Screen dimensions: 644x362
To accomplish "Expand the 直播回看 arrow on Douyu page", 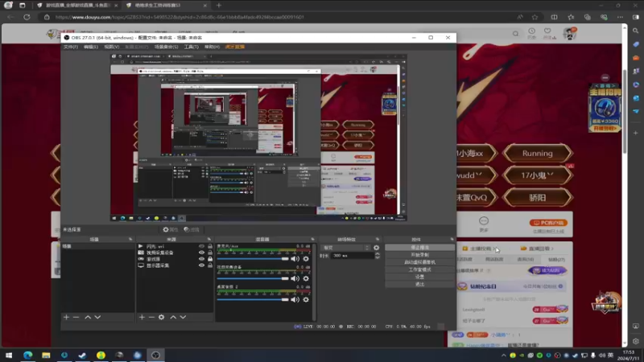I will point(552,249).
